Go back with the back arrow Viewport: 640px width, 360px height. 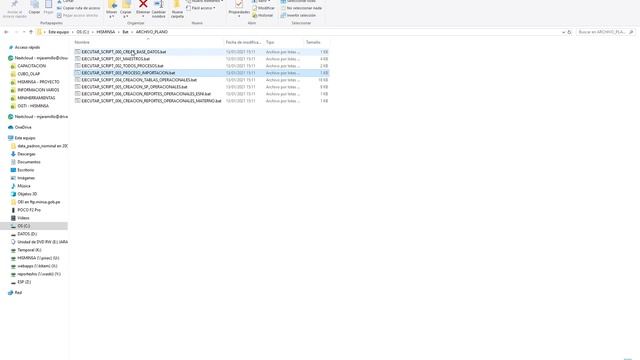[6, 32]
